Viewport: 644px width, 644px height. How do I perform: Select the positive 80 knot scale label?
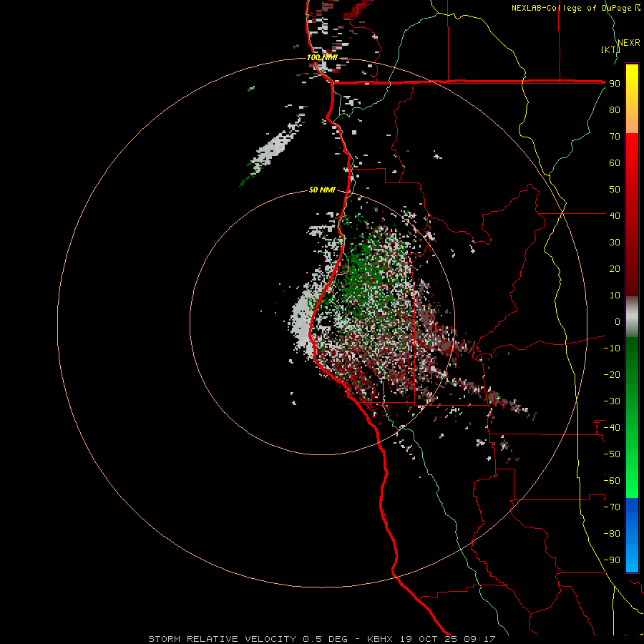coord(615,110)
